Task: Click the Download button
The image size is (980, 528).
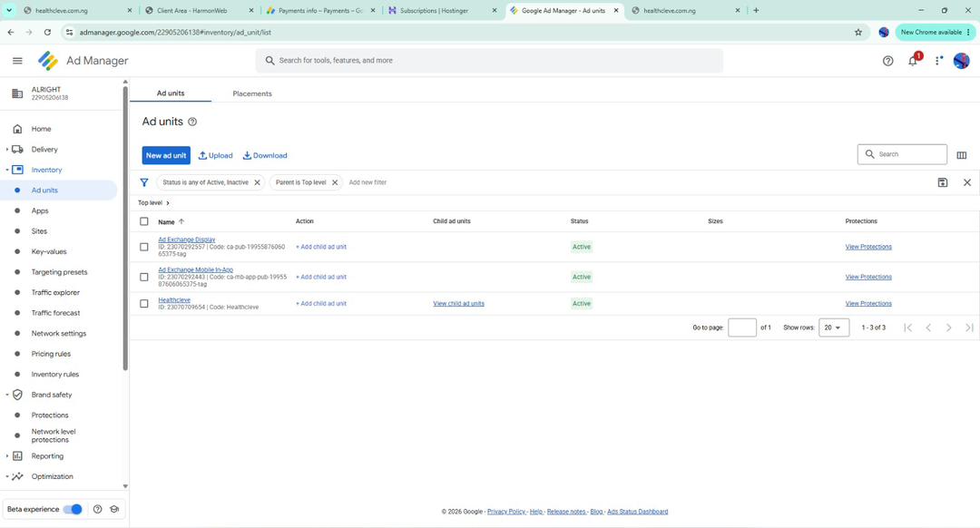Action: (265, 156)
